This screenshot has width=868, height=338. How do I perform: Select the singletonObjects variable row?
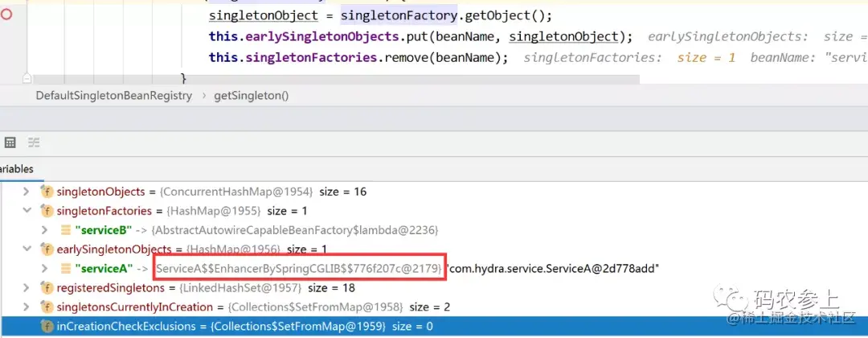(434, 192)
